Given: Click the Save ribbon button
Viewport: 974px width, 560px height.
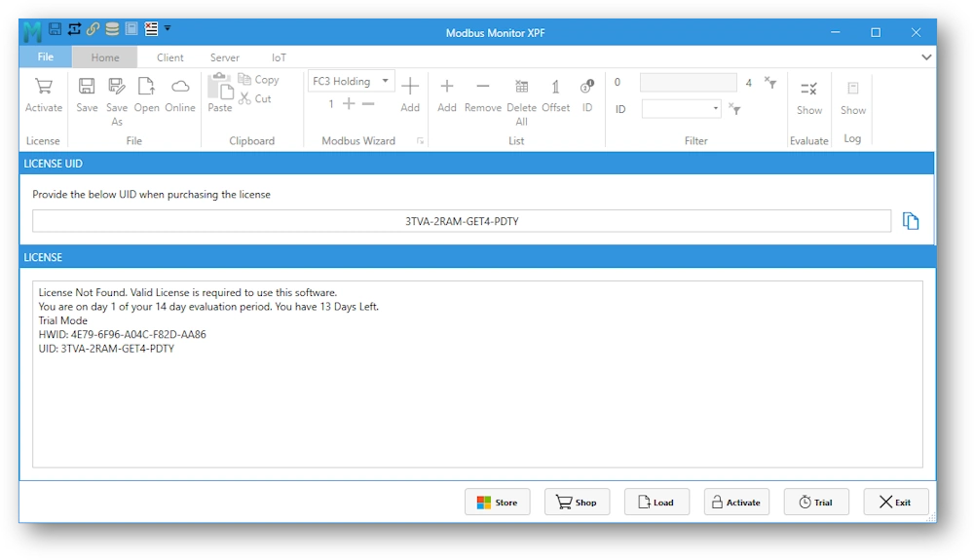Looking at the screenshot, I should click(87, 95).
